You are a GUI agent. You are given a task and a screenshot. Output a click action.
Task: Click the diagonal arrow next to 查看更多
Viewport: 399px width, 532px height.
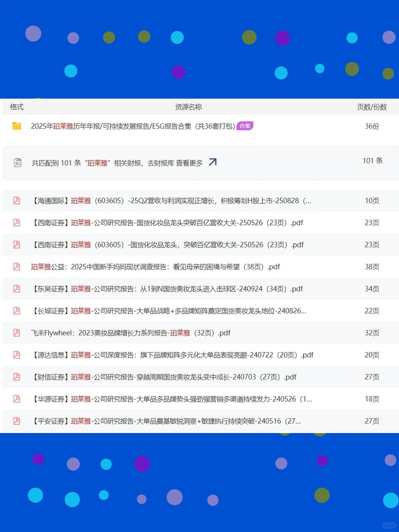212,162
